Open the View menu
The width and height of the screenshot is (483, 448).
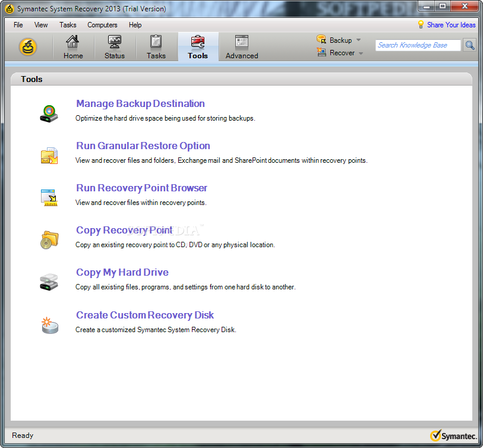click(41, 25)
